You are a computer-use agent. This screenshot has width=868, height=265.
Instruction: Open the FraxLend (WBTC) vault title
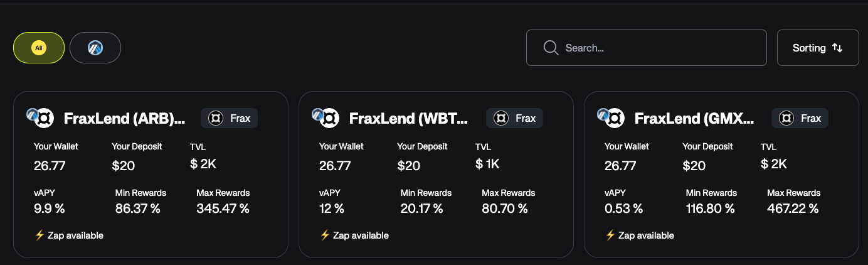[x=408, y=118]
